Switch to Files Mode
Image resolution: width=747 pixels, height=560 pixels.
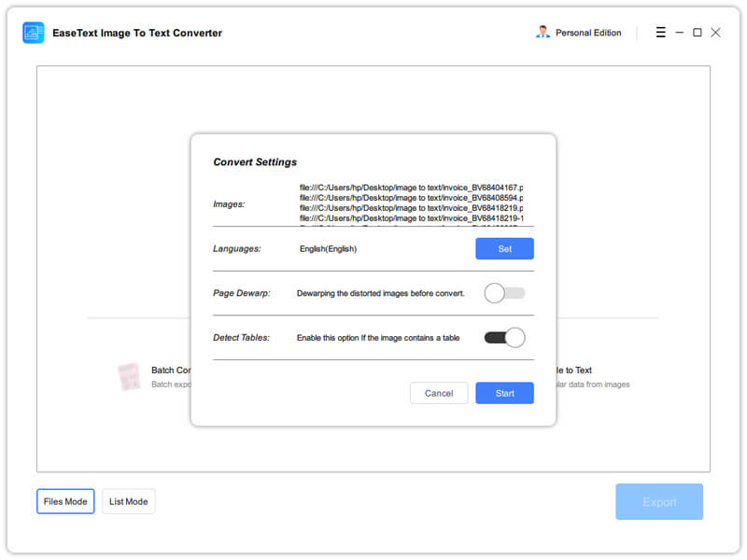point(65,501)
